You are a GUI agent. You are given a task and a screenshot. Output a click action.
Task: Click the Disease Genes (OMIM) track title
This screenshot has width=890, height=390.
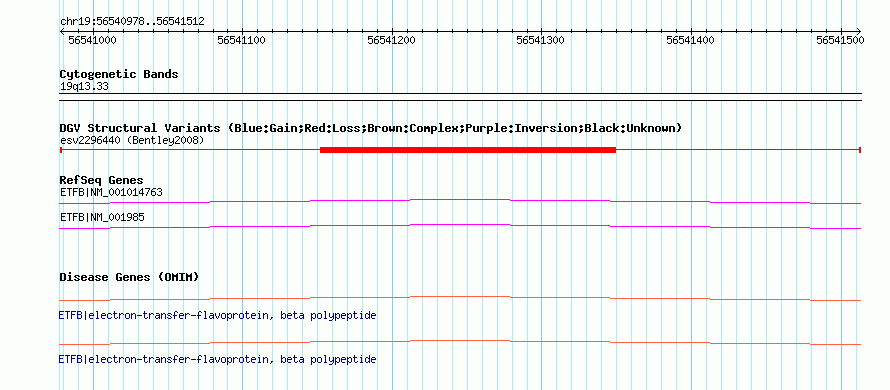coord(129,277)
